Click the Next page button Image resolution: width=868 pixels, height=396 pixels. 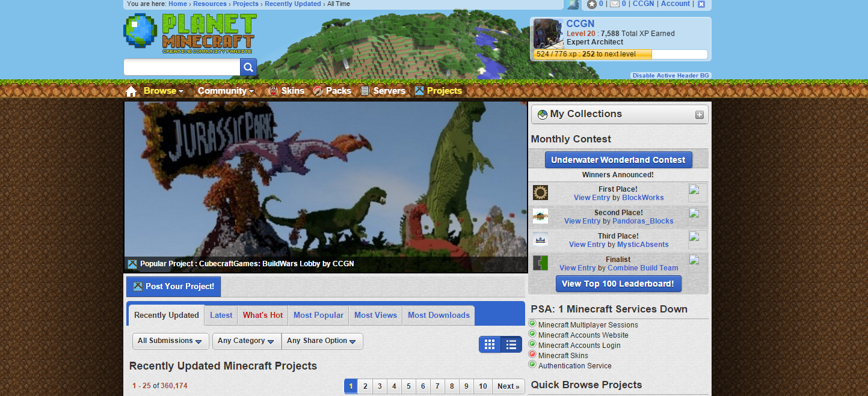[508, 386]
